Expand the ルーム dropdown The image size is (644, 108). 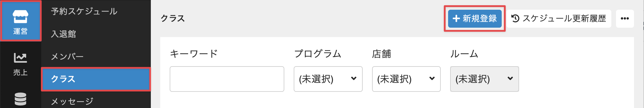pos(484,79)
